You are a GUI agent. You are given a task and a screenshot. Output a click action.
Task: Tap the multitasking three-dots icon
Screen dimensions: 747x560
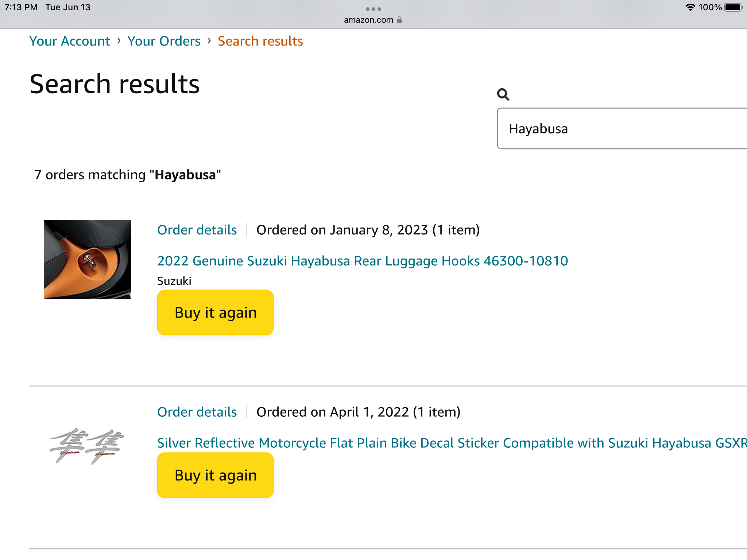click(x=373, y=9)
